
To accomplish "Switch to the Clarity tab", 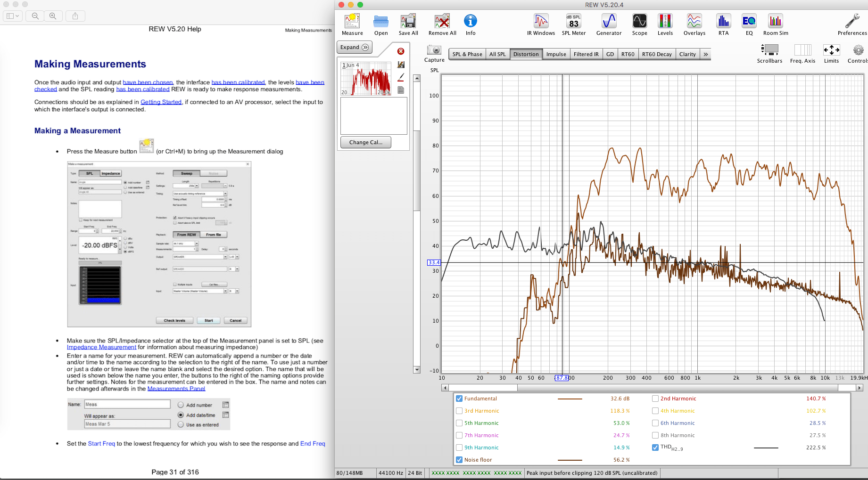I will click(x=687, y=54).
